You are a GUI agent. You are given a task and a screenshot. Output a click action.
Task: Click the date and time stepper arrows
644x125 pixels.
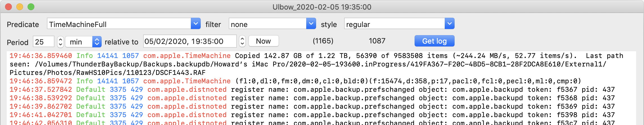242,41
